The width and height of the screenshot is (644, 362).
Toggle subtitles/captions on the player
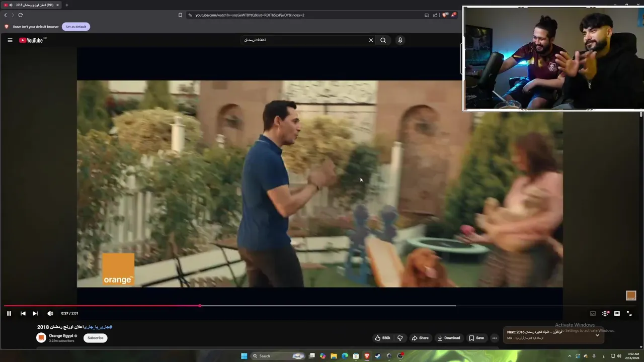[x=593, y=313]
